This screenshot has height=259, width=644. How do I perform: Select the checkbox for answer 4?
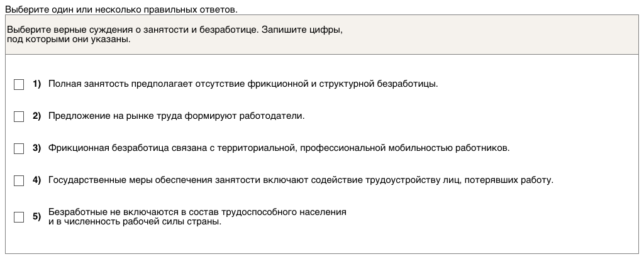(19, 181)
